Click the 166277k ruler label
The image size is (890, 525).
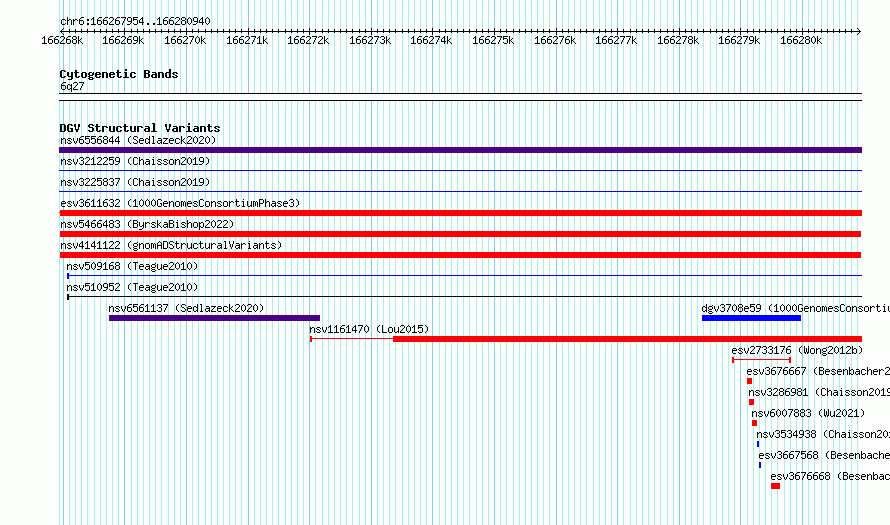616,40
